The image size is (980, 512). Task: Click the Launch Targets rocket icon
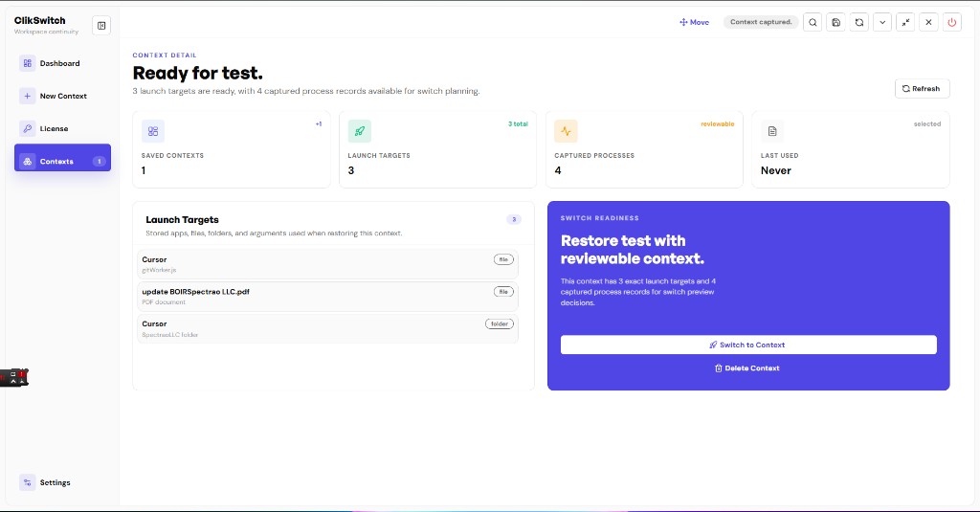pyautogui.click(x=360, y=131)
